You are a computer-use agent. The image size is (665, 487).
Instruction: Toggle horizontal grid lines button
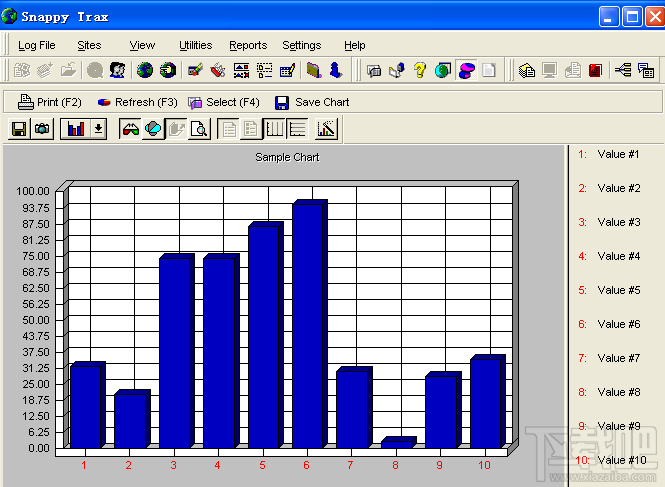(x=297, y=129)
